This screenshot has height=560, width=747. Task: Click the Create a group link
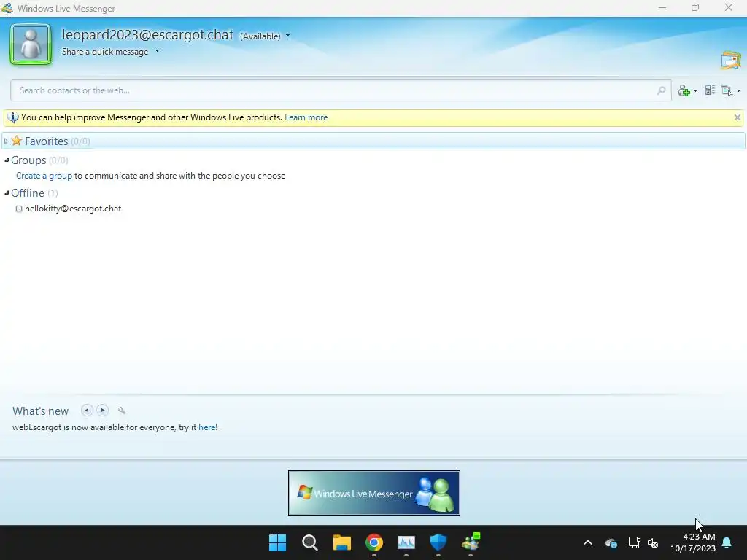pos(44,176)
